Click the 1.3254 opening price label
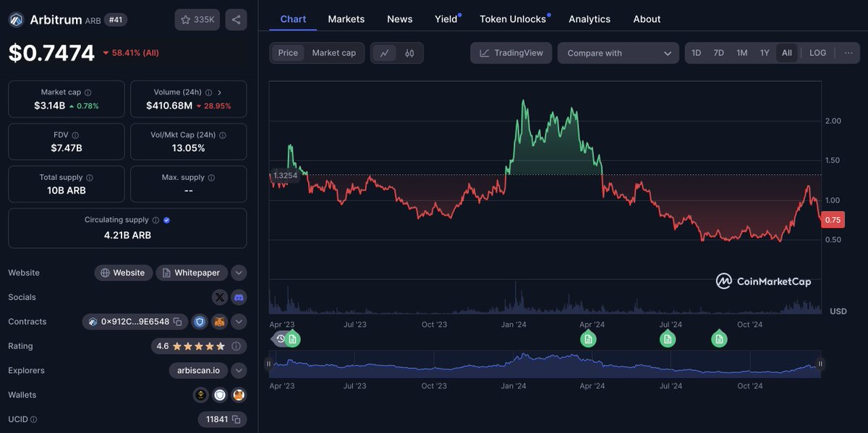Screen dimensions: 868x433 (x=285, y=175)
